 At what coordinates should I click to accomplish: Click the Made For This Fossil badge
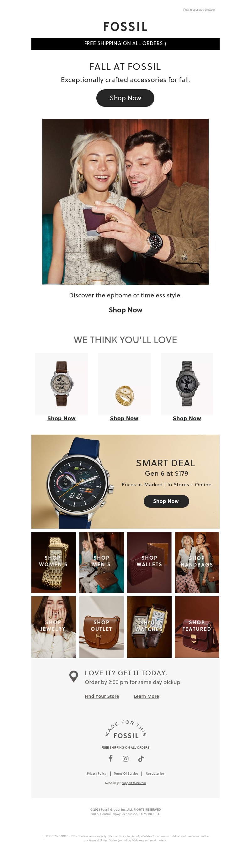(x=125, y=729)
